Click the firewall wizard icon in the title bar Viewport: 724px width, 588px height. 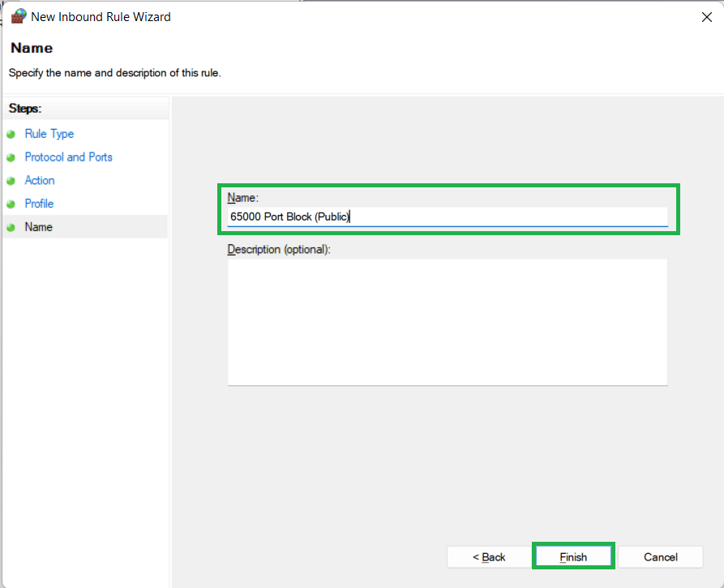tap(17, 15)
